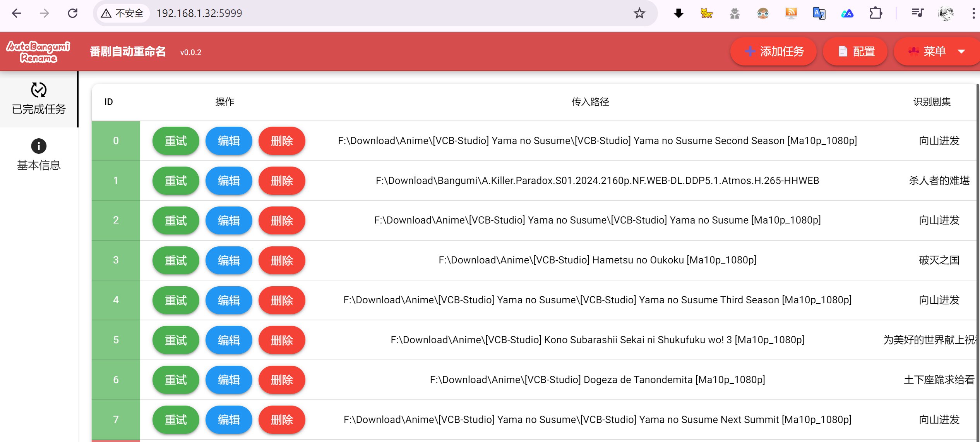The width and height of the screenshot is (980, 442).
Task: Open the RSS feed extension icon
Action: (791, 13)
